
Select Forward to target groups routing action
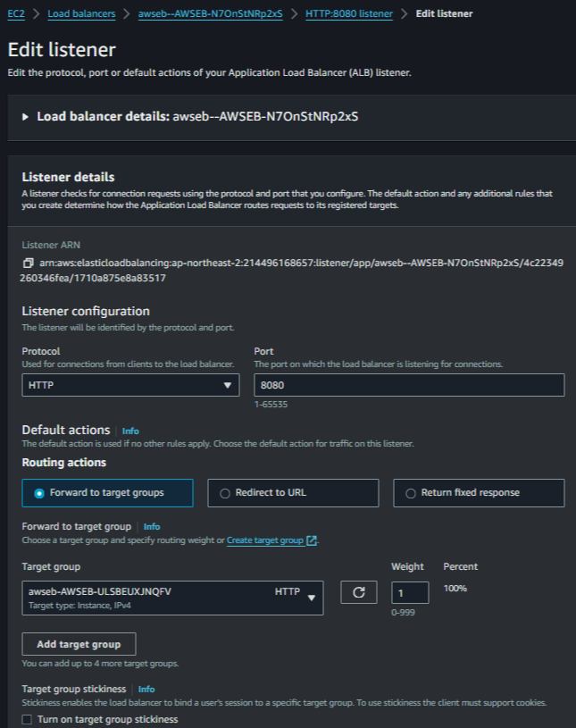tap(107, 493)
